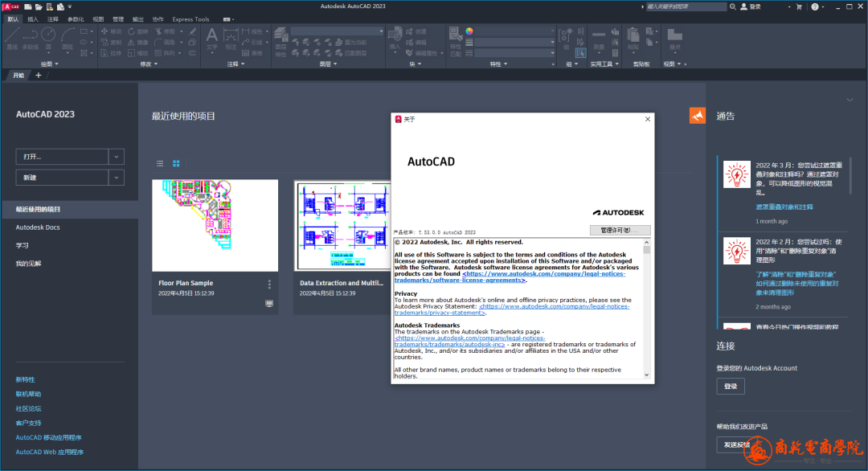Switch recent projects to list view
Image resolution: width=868 pixels, height=471 pixels.
coord(160,163)
